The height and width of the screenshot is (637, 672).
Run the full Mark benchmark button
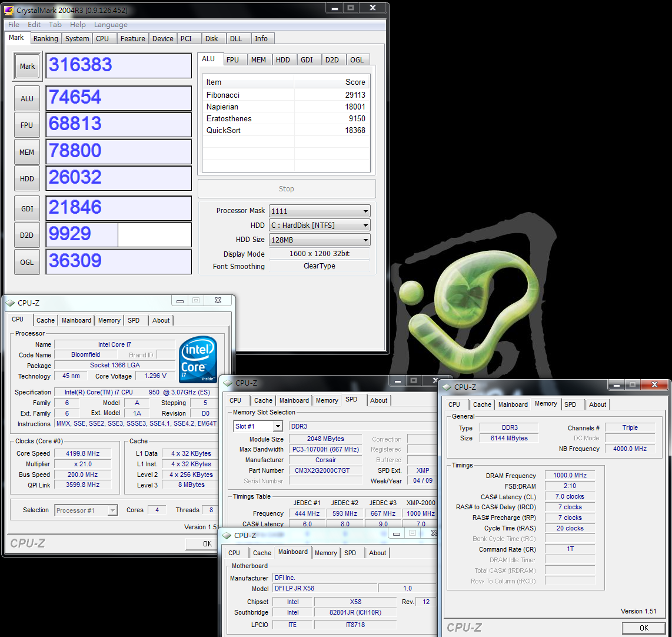tap(27, 67)
